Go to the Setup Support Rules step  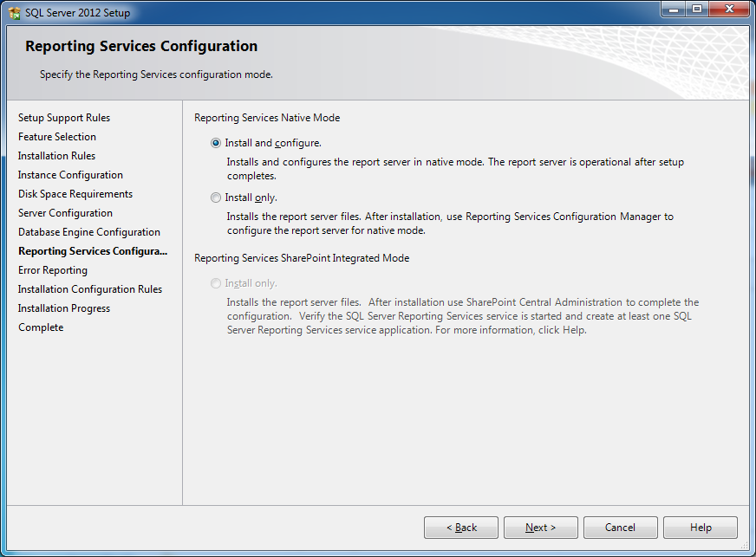pos(64,118)
